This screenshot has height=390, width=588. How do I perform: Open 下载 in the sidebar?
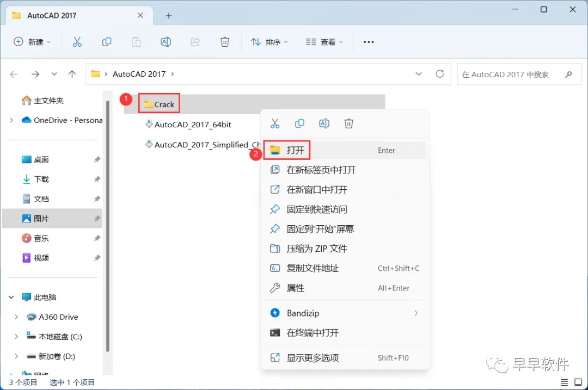tap(35, 179)
